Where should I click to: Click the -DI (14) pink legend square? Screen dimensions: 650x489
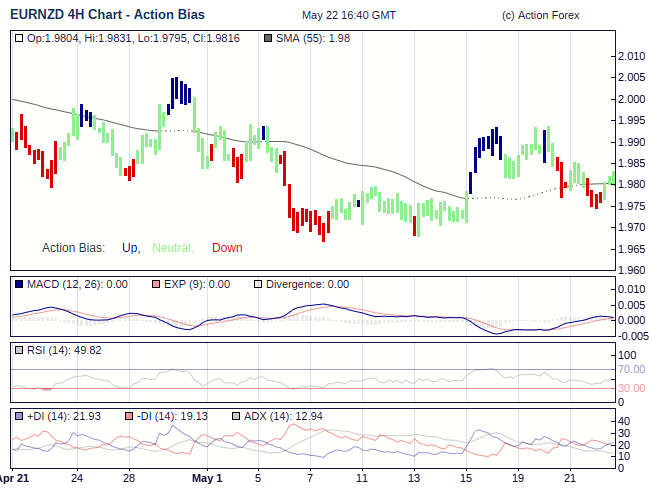click(x=129, y=416)
